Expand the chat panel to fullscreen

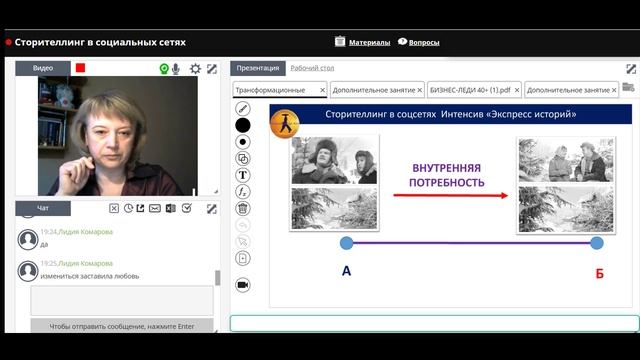(211, 209)
